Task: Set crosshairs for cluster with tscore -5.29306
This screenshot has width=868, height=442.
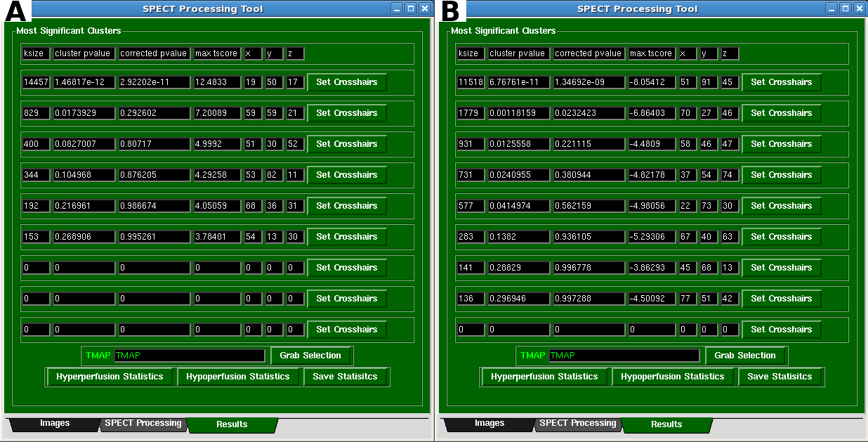Action: (781, 237)
